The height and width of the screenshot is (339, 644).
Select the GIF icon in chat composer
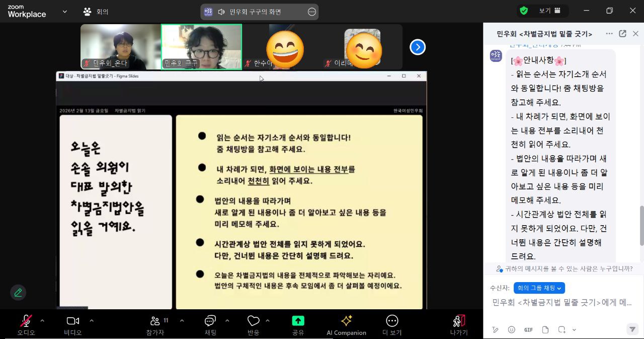[528, 329]
